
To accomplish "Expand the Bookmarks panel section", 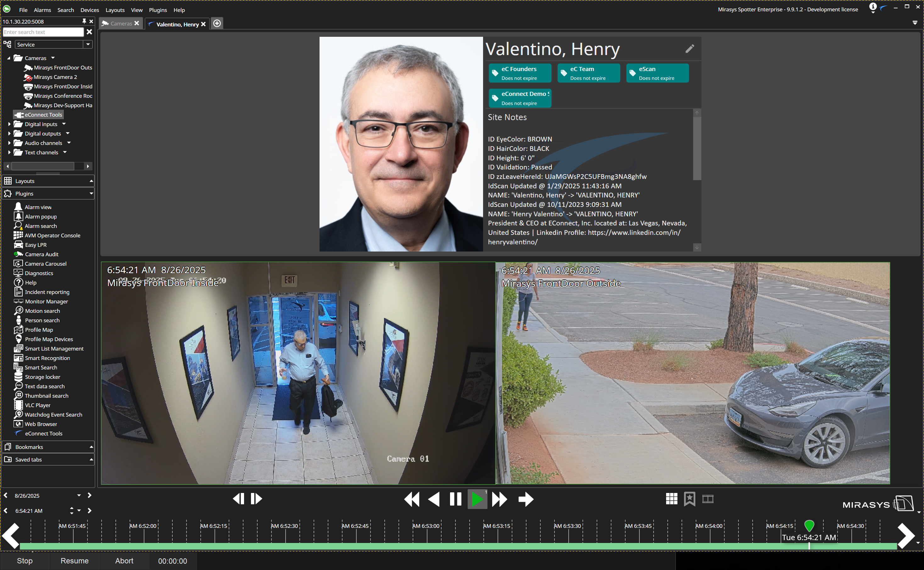I will pyautogui.click(x=91, y=447).
